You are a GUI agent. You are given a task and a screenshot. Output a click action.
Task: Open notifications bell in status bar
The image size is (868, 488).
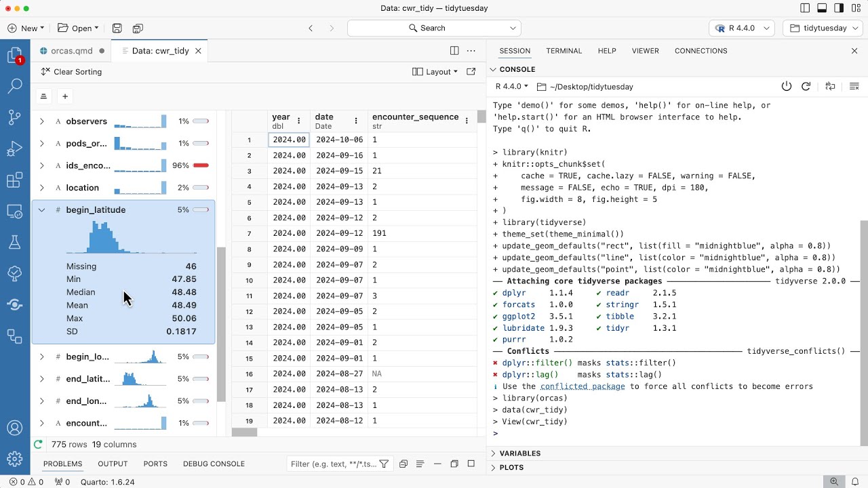pyautogui.click(x=854, y=482)
